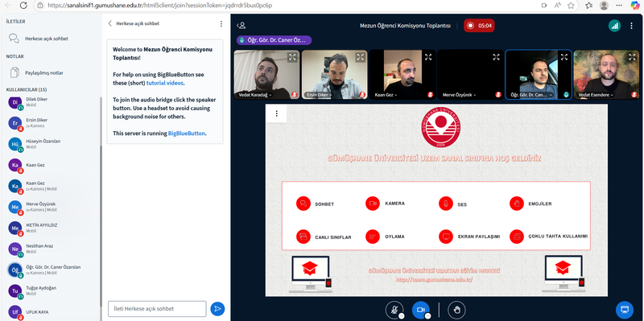Raise hand using the hand button
Viewport: 644px width, 321px height.
pyautogui.click(x=456, y=310)
